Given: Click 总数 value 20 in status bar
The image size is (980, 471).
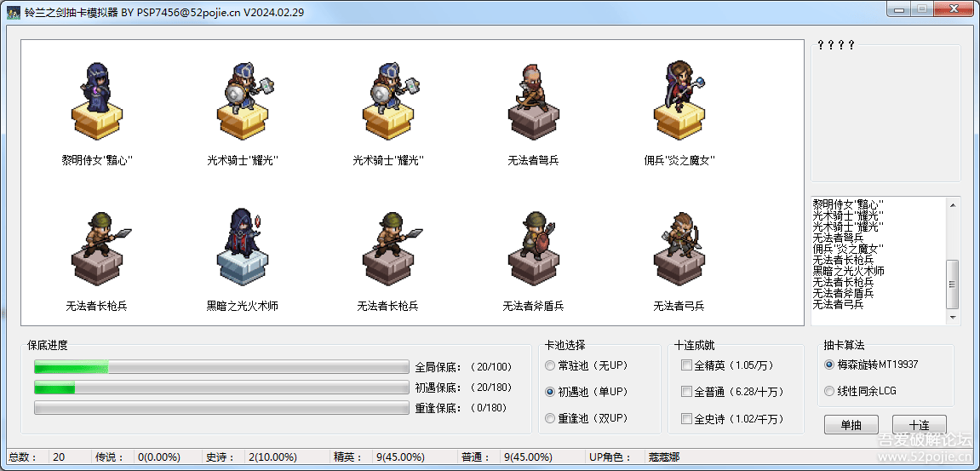Looking at the screenshot, I should point(59,457).
